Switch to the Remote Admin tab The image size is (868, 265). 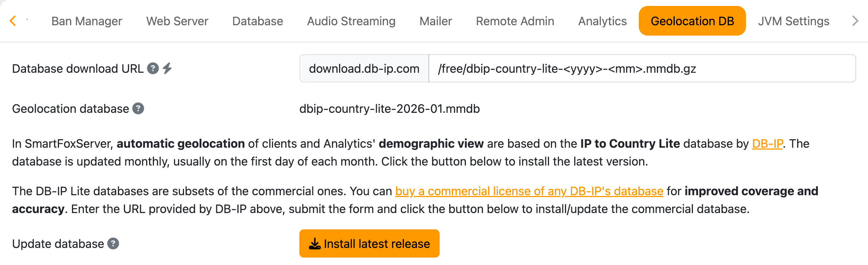click(515, 21)
